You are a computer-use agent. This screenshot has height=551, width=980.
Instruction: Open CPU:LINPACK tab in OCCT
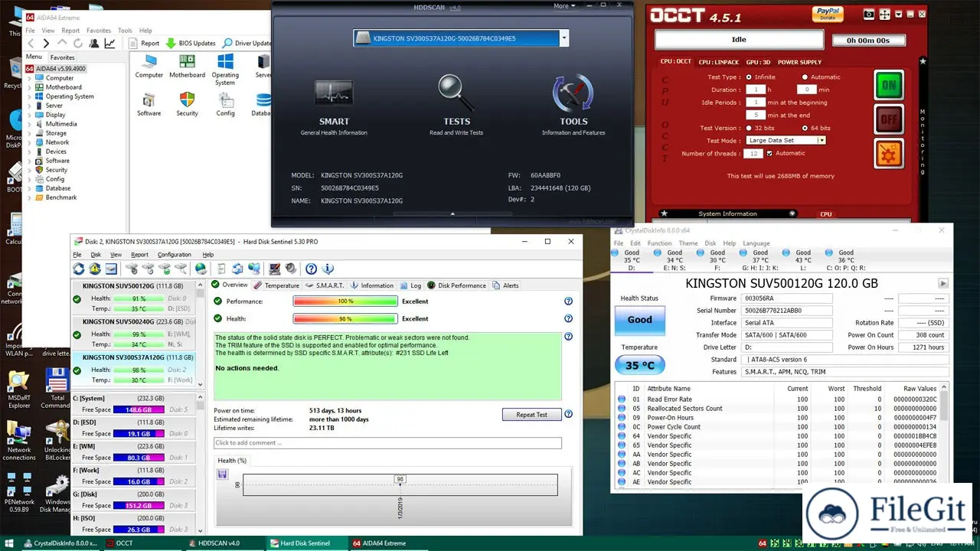717,62
